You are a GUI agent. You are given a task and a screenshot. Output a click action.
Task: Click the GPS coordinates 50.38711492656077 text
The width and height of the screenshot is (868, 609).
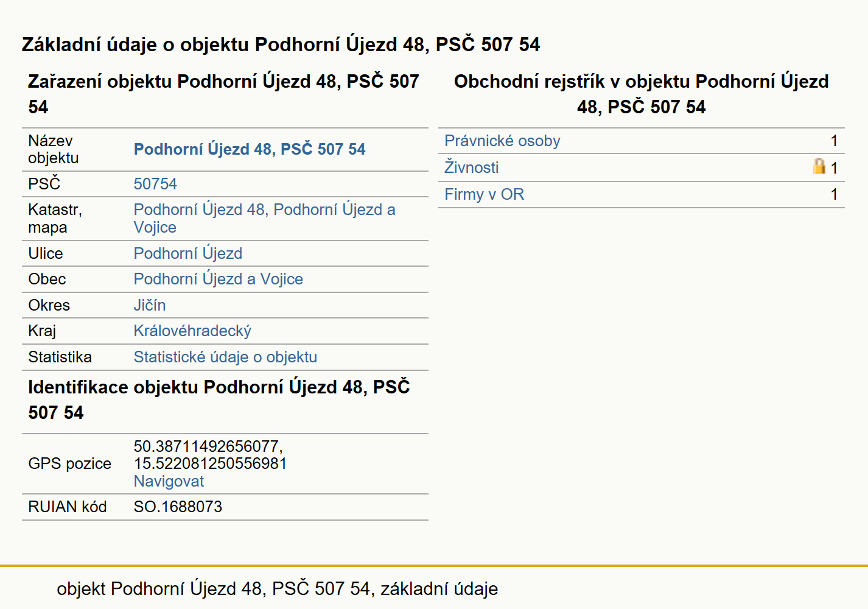[x=208, y=446]
